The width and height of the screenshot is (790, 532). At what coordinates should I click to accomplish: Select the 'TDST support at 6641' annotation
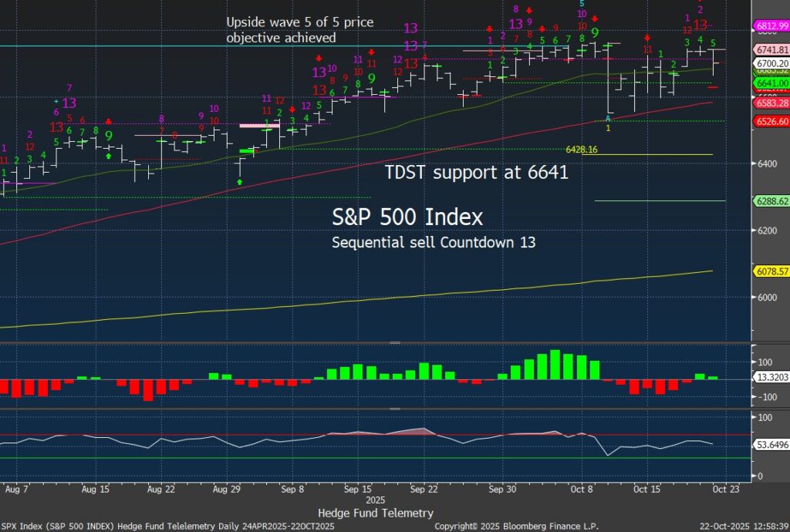point(477,173)
